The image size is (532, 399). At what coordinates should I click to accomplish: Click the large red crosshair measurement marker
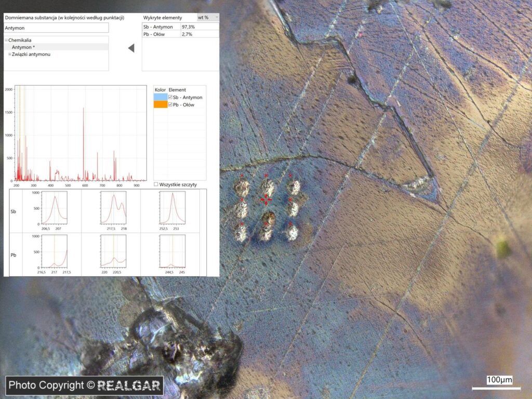[266, 200]
